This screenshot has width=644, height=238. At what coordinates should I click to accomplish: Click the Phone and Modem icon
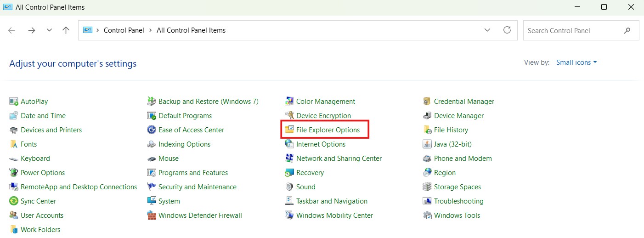pos(427,159)
